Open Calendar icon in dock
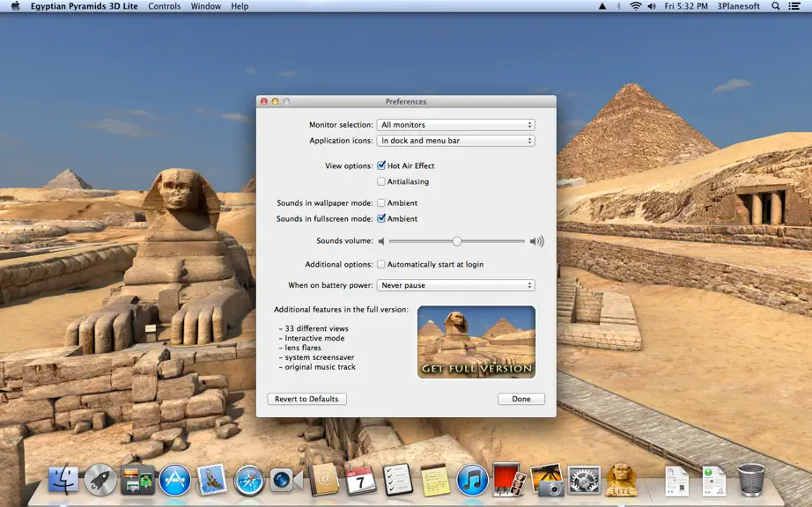Image resolution: width=812 pixels, height=507 pixels. pyautogui.click(x=360, y=480)
